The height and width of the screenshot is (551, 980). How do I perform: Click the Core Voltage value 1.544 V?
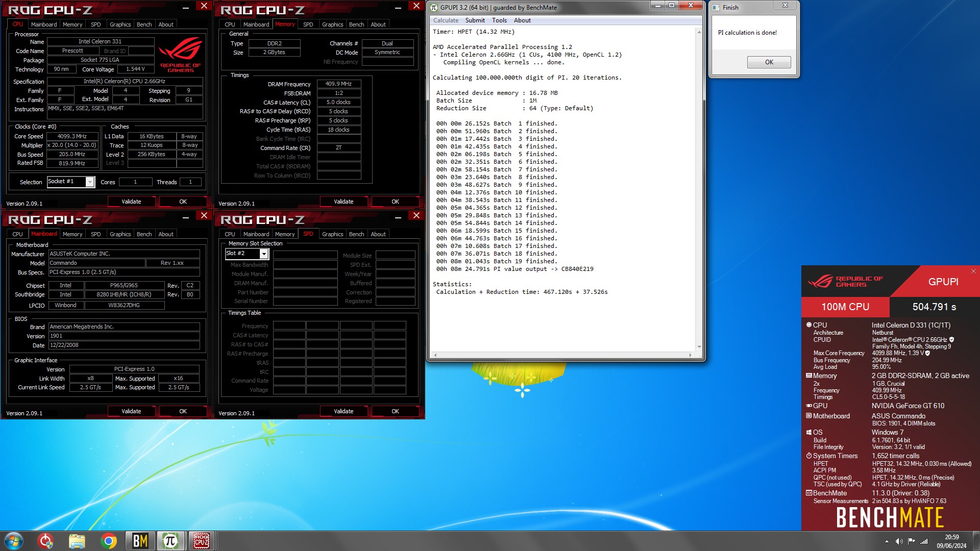pyautogui.click(x=135, y=69)
